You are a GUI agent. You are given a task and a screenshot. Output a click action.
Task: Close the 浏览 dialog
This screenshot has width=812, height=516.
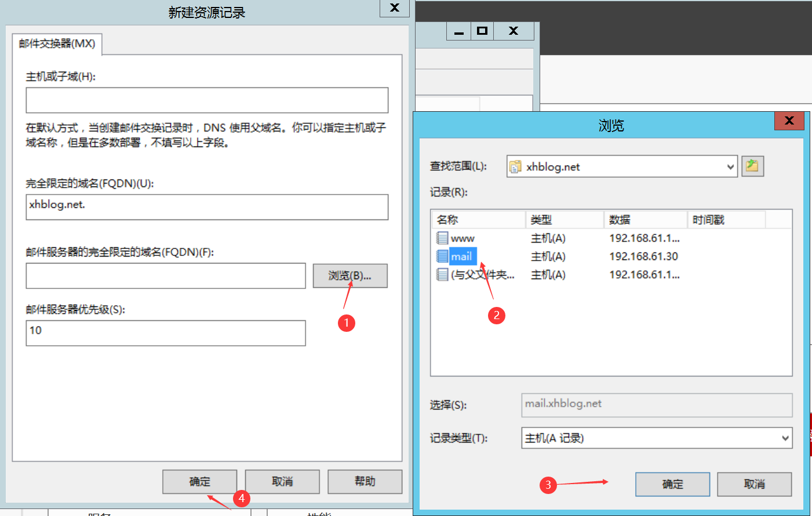point(789,120)
